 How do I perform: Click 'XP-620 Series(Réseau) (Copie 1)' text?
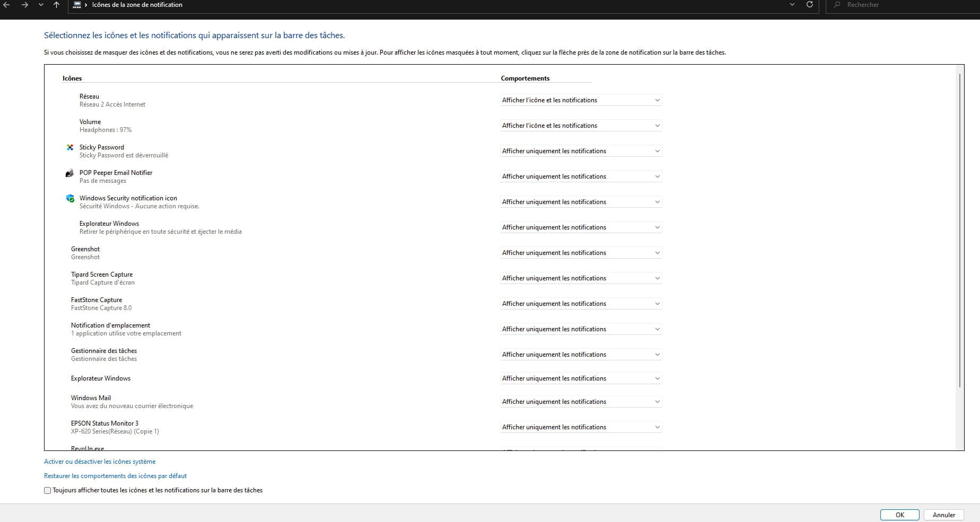(115, 431)
